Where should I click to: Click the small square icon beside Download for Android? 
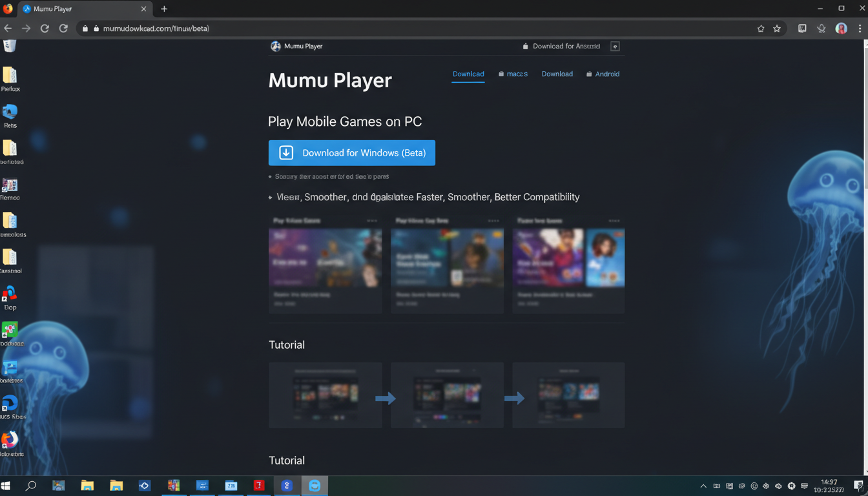click(615, 46)
